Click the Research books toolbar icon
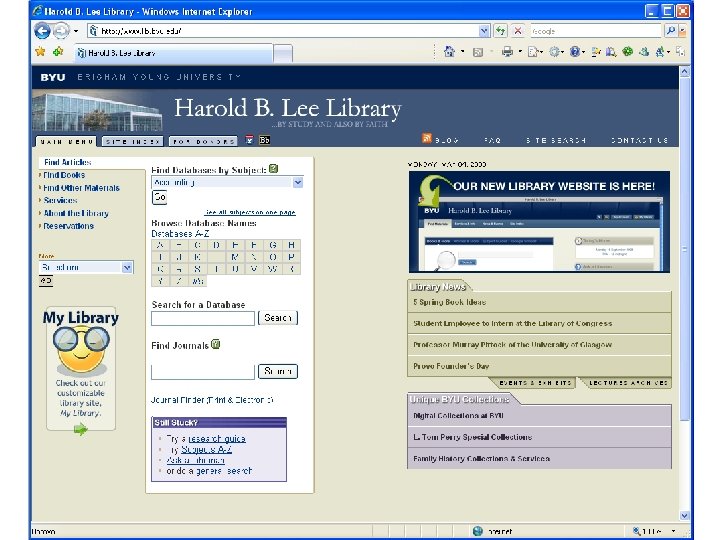 [x=611, y=52]
